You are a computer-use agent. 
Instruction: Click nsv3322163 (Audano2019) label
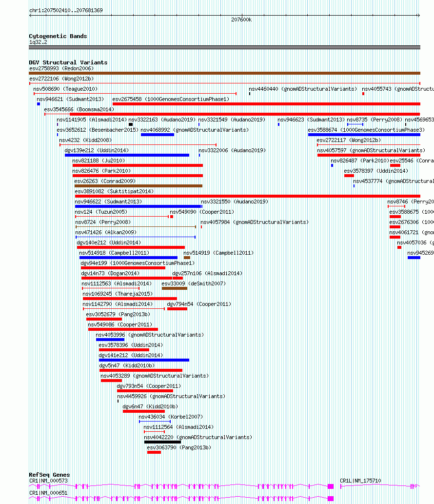click(x=162, y=120)
